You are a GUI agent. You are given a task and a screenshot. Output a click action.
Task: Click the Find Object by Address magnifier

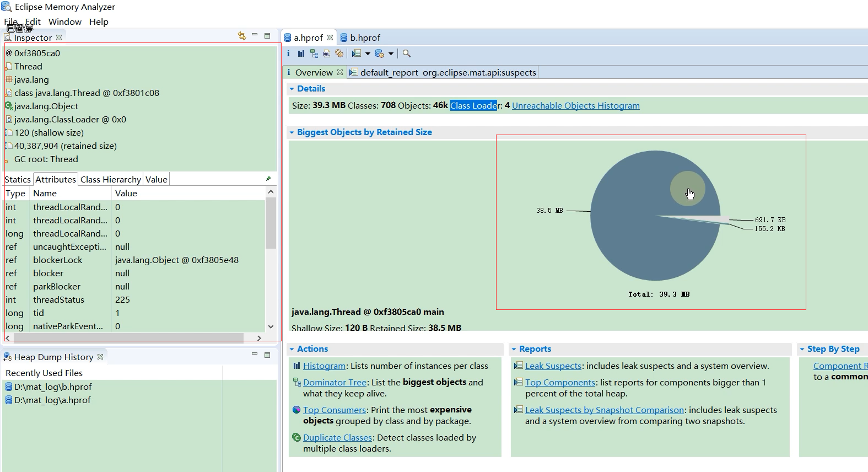click(407, 53)
